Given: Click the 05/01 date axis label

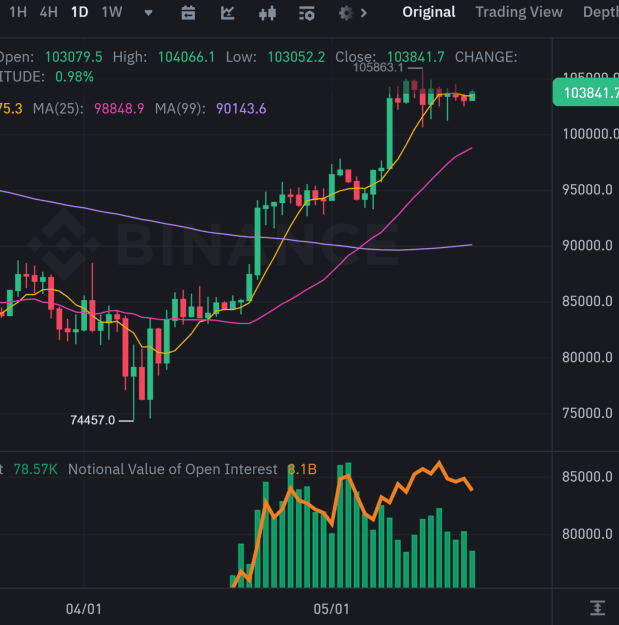Looking at the screenshot, I should pos(331,609).
